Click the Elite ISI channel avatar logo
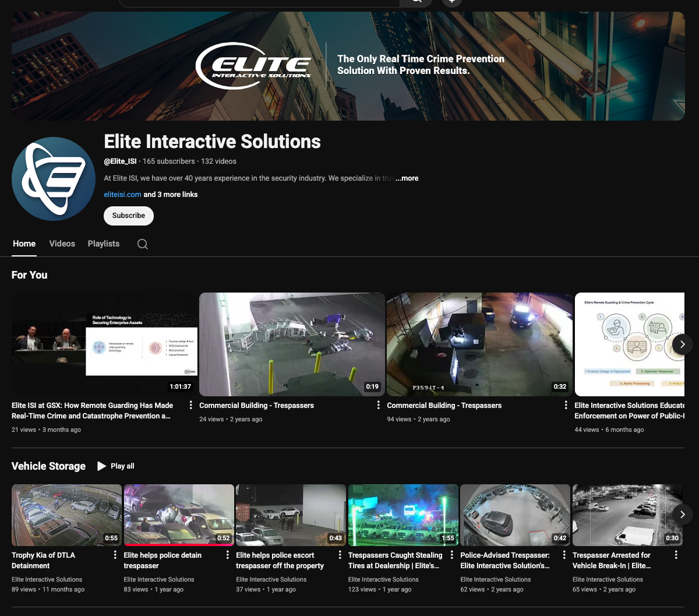The height and width of the screenshot is (616, 699). pos(54,179)
